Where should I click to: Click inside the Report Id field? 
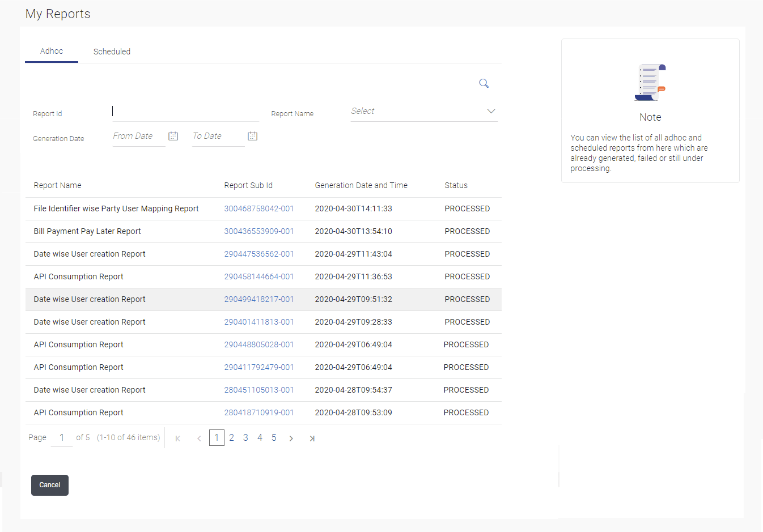tap(185, 112)
